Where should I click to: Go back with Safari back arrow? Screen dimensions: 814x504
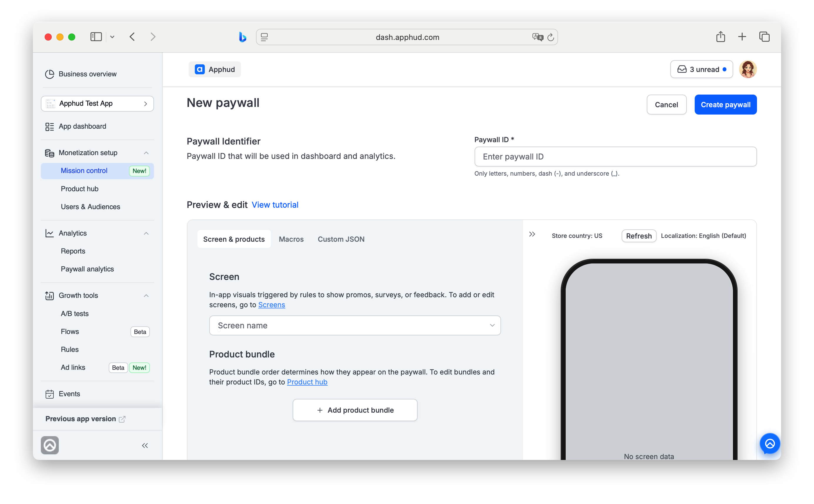point(132,37)
